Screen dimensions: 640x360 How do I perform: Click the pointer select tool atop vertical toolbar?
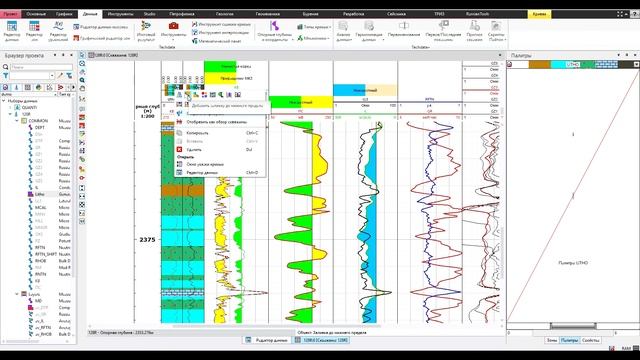coord(82,55)
